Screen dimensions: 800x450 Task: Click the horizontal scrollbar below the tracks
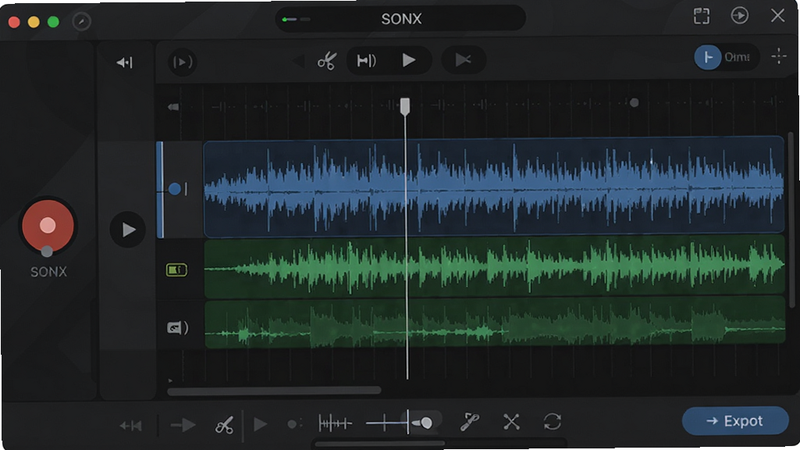pos(274,391)
